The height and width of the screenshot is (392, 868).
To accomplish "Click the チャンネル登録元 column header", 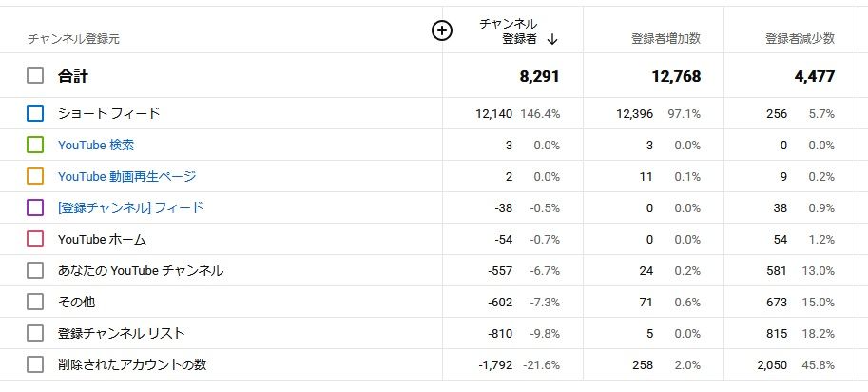I will pyautogui.click(x=73, y=39).
